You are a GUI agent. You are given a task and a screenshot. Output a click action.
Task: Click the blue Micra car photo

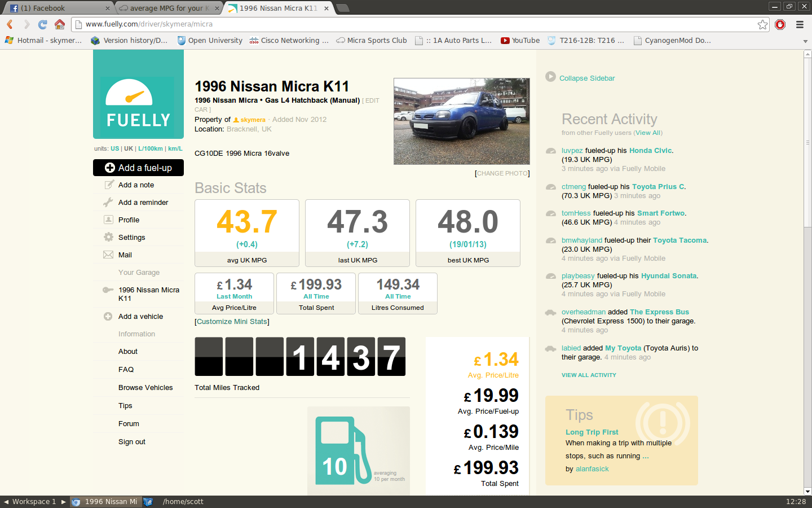(x=462, y=121)
